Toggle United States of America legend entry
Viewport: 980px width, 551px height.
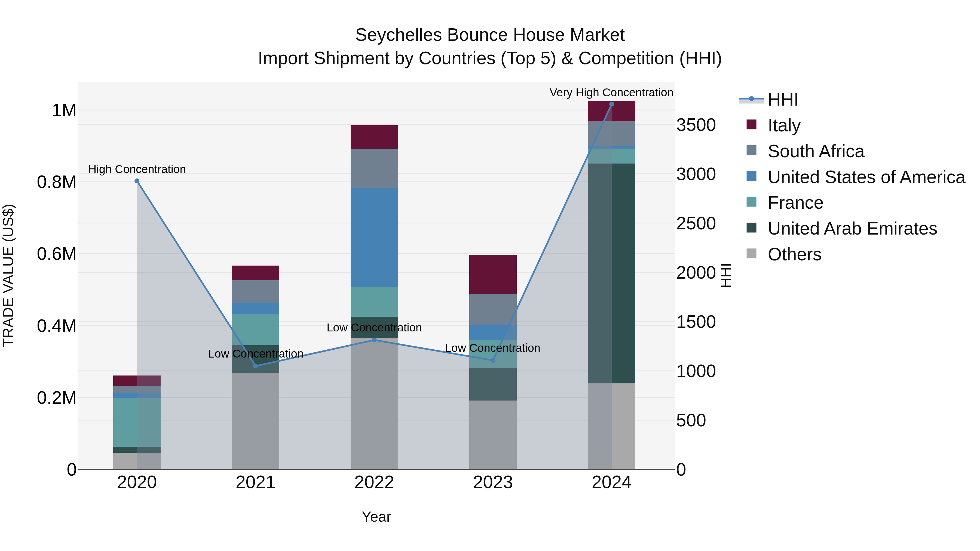[x=856, y=177]
